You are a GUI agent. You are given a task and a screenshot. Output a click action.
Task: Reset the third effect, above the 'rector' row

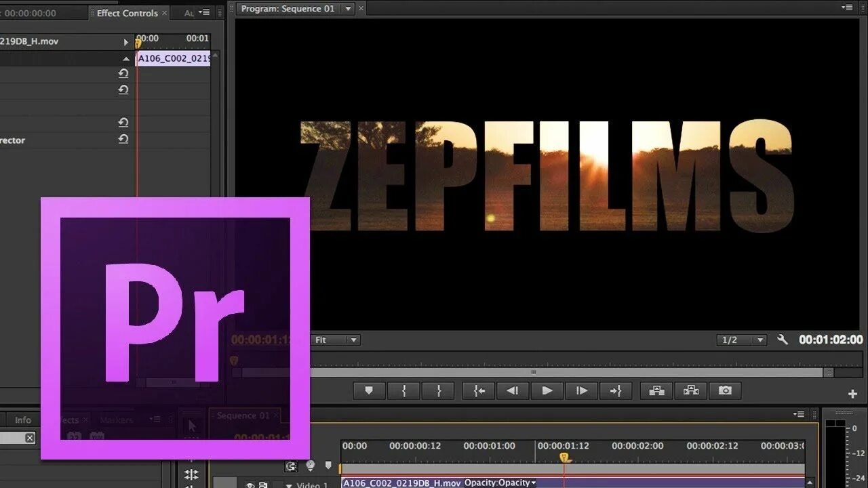point(123,122)
